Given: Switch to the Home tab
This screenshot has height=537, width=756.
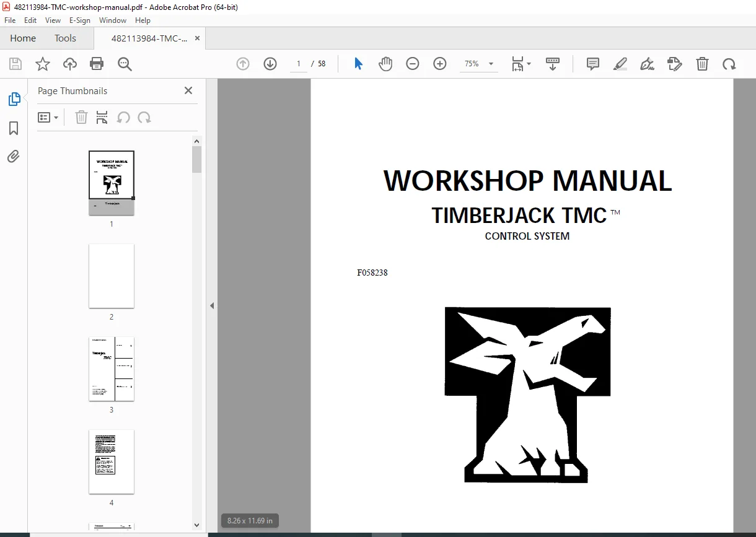Looking at the screenshot, I should click(x=23, y=38).
